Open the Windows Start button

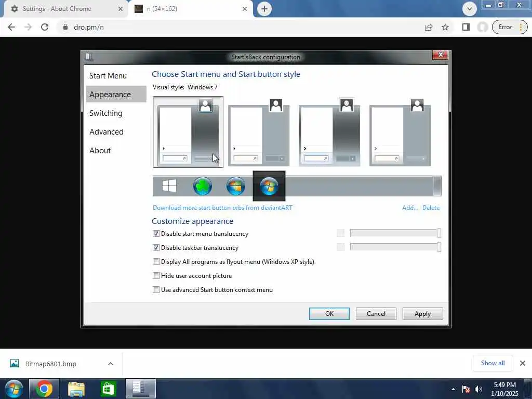point(14,389)
